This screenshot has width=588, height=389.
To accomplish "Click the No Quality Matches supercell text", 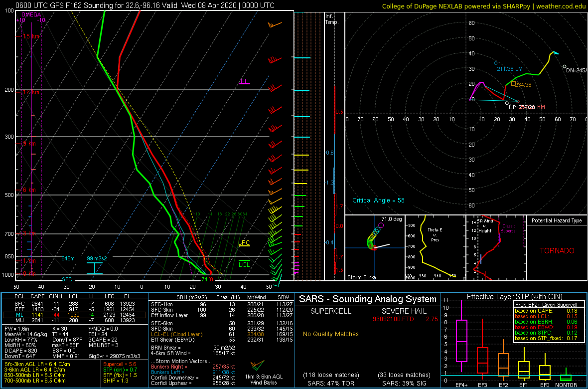I will [x=331, y=334].
